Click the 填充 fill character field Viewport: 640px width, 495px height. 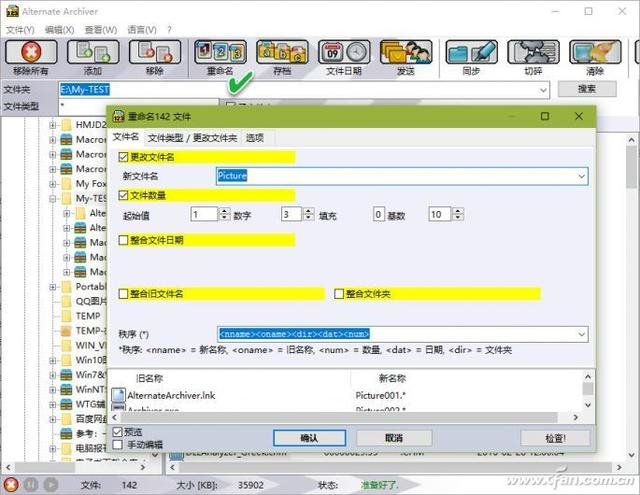click(379, 214)
